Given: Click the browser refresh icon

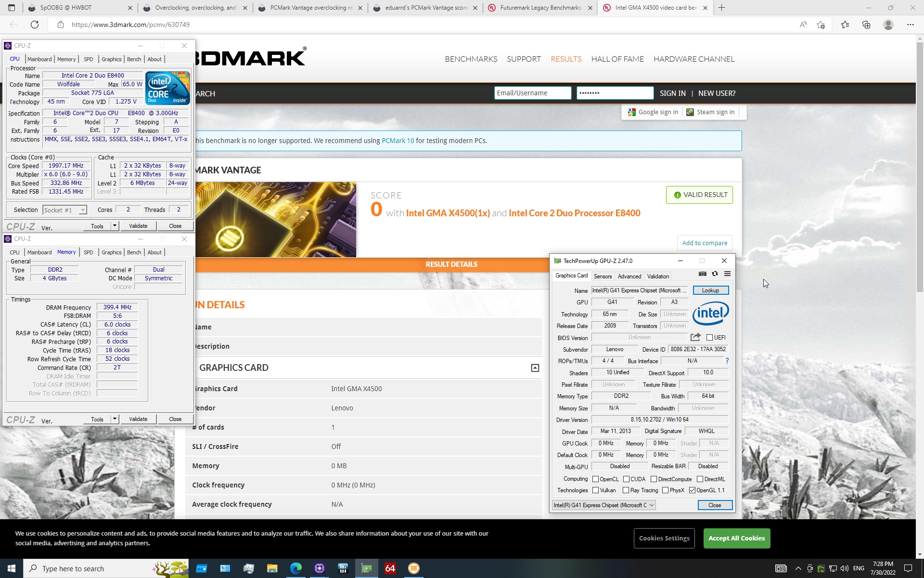Looking at the screenshot, I should point(35,25).
